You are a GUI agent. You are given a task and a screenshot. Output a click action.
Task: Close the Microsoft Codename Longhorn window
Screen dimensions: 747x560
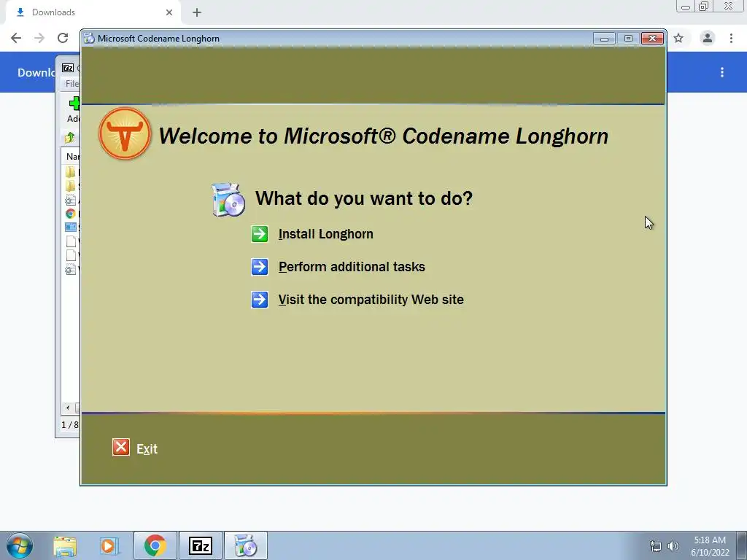click(x=652, y=38)
